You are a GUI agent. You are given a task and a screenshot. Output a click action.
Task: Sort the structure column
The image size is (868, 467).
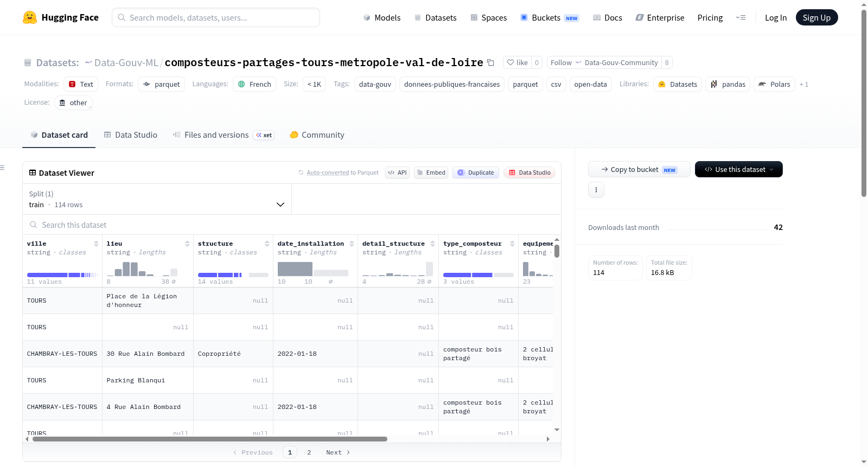267,244
